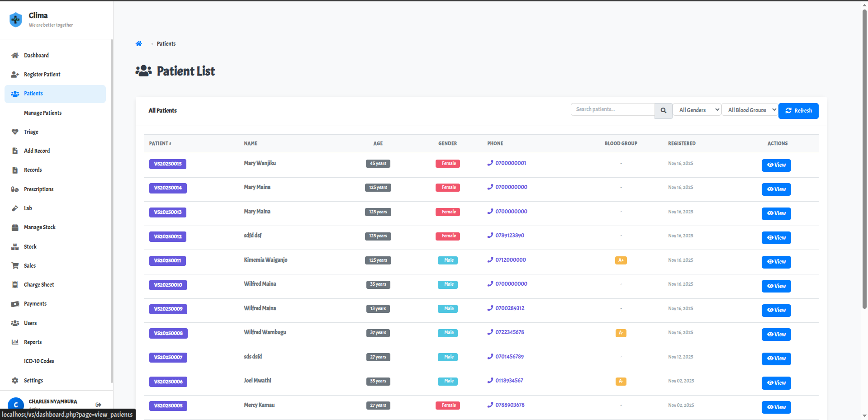The width and height of the screenshot is (868, 420).
Task: Expand the All Genders dropdown
Action: 697,110
